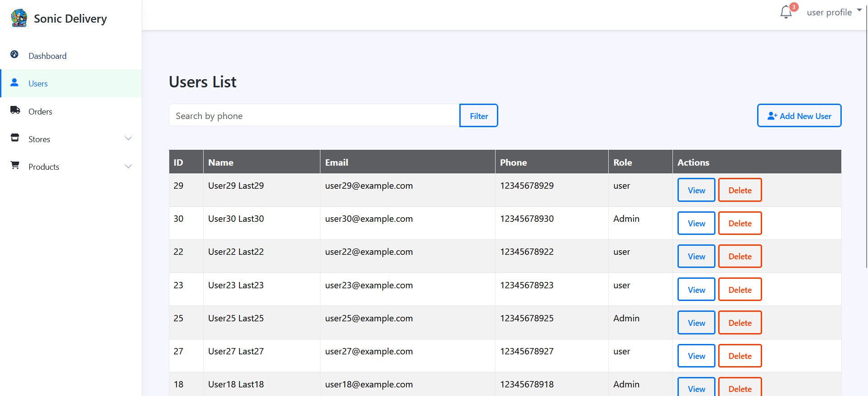Click the Stores shop icon
Screen dimensions: 868x396
15,138
